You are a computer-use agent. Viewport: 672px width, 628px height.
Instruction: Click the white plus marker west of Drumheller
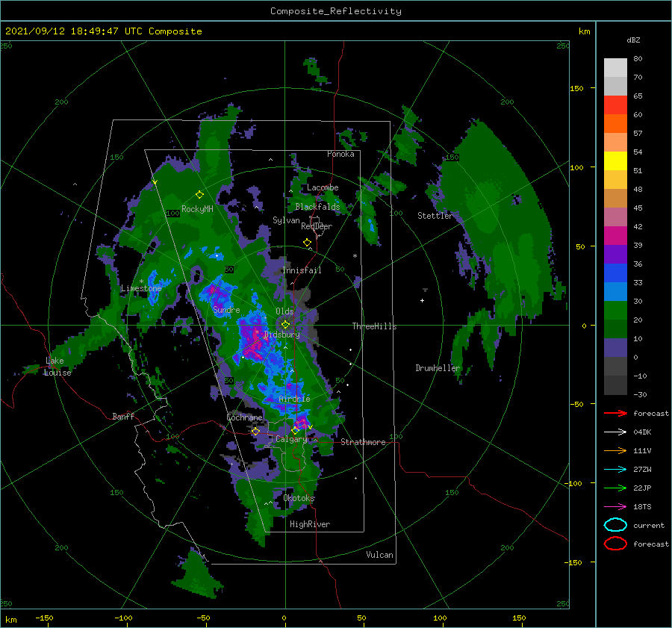click(x=422, y=300)
